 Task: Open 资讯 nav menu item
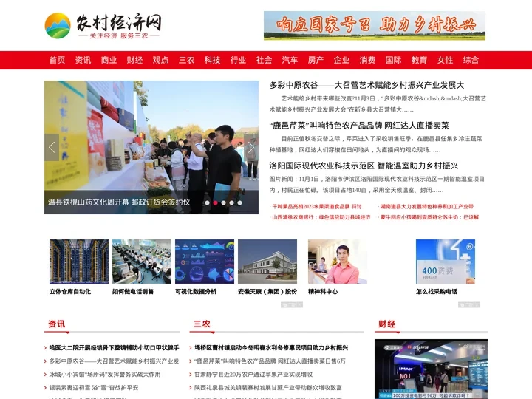coord(83,60)
